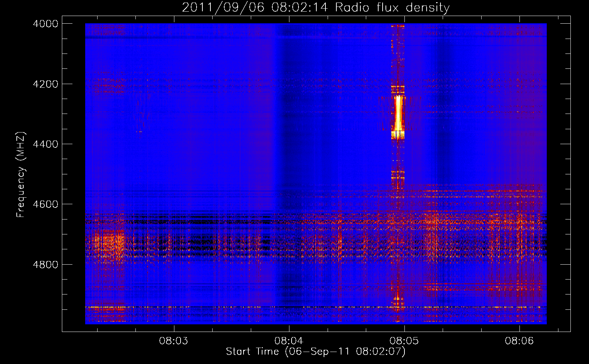Click the '08:04' time axis label
The height and width of the screenshot is (364, 589).
pyautogui.click(x=289, y=341)
